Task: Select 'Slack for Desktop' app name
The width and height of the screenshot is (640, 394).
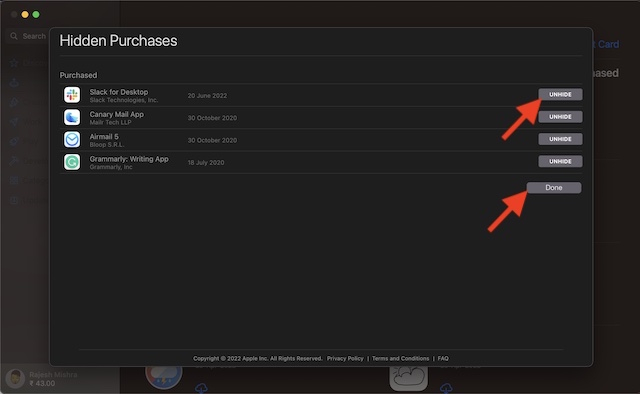Action: [119, 92]
